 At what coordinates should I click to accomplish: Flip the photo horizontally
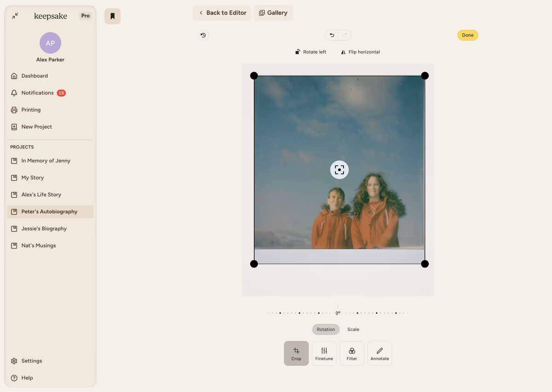point(360,52)
